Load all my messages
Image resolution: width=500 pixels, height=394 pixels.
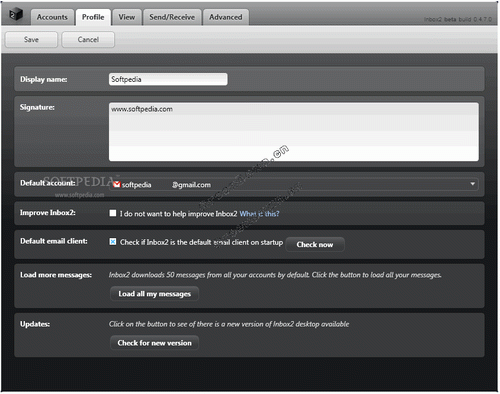(x=155, y=294)
